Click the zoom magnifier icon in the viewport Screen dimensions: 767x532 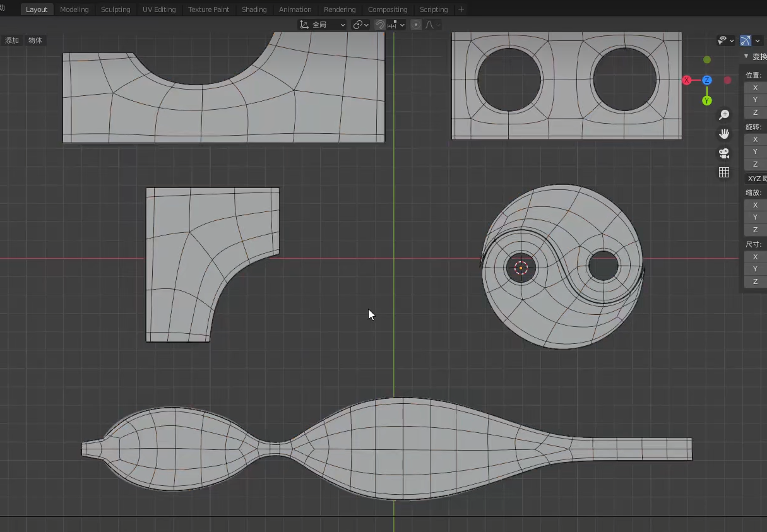coord(724,115)
